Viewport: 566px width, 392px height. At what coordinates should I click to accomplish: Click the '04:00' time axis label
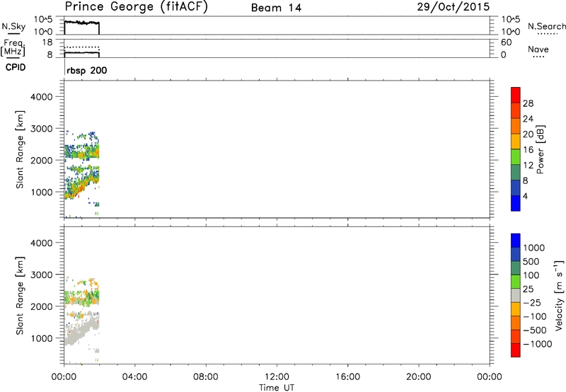tap(135, 377)
